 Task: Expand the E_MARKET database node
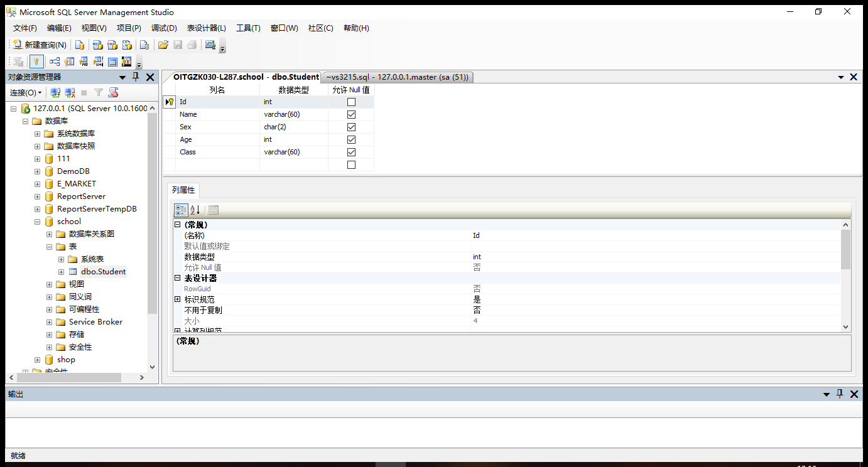tap(37, 184)
